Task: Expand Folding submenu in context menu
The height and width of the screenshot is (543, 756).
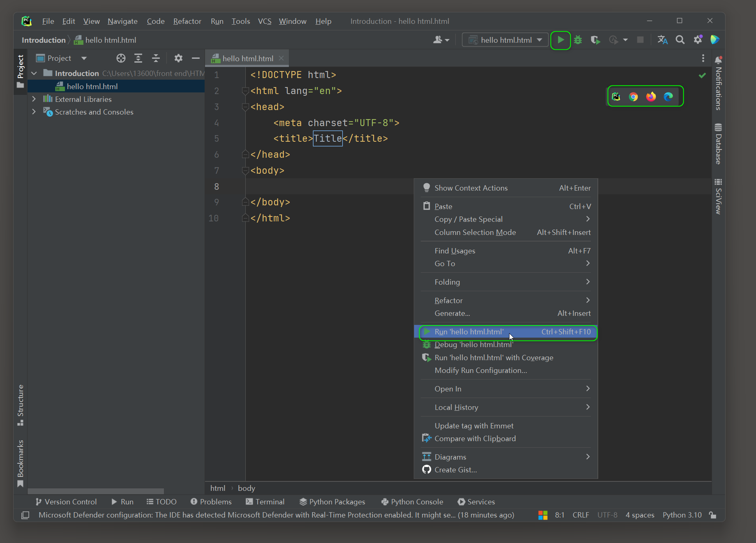Action: [506, 282]
